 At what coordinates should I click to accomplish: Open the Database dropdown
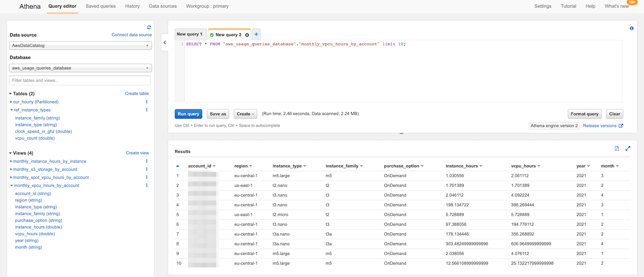point(80,68)
